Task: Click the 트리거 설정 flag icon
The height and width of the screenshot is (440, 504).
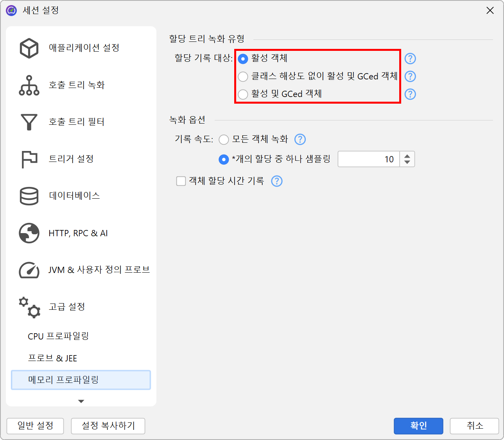Action: (29, 159)
